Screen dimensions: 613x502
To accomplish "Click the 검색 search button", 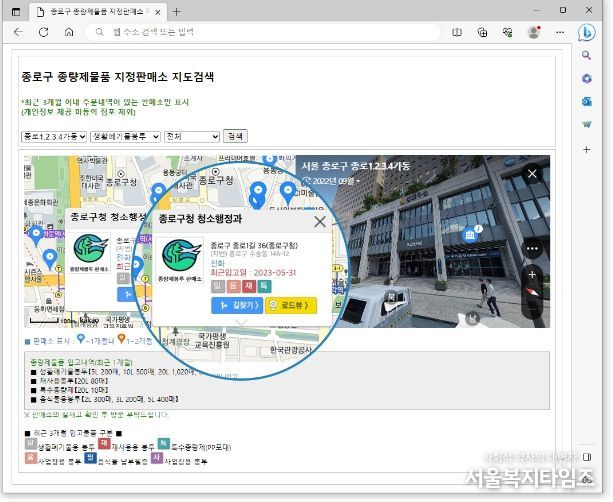I will coord(235,136).
